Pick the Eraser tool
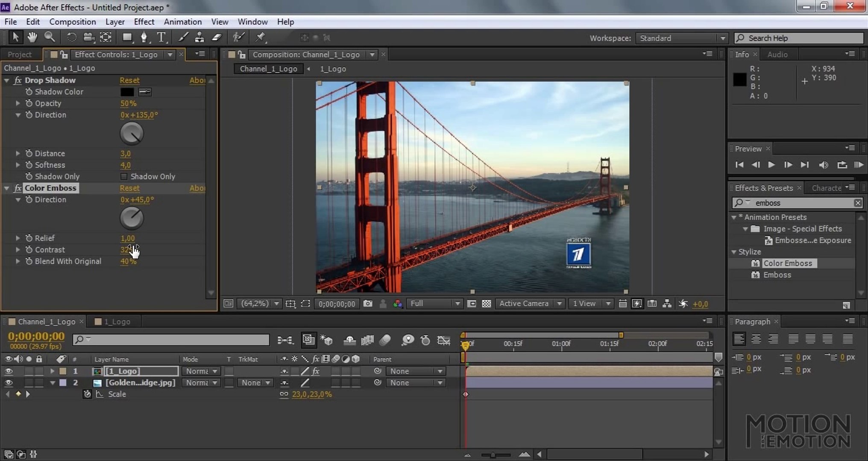Viewport: 868px width, 461px height. 217,37
